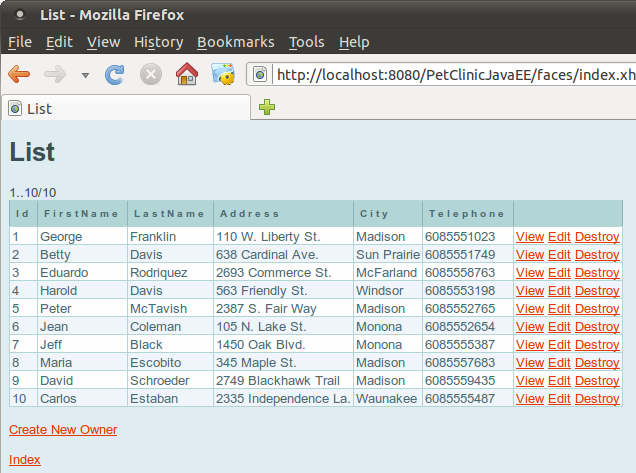This screenshot has width=636, height=473.
Task: Destroy owner Jean Coleman
Action: (597, 327)
